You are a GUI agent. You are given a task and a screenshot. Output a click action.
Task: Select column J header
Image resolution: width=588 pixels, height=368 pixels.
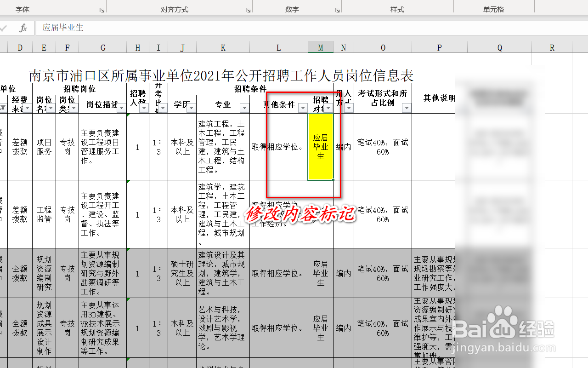tap(182, 47)
